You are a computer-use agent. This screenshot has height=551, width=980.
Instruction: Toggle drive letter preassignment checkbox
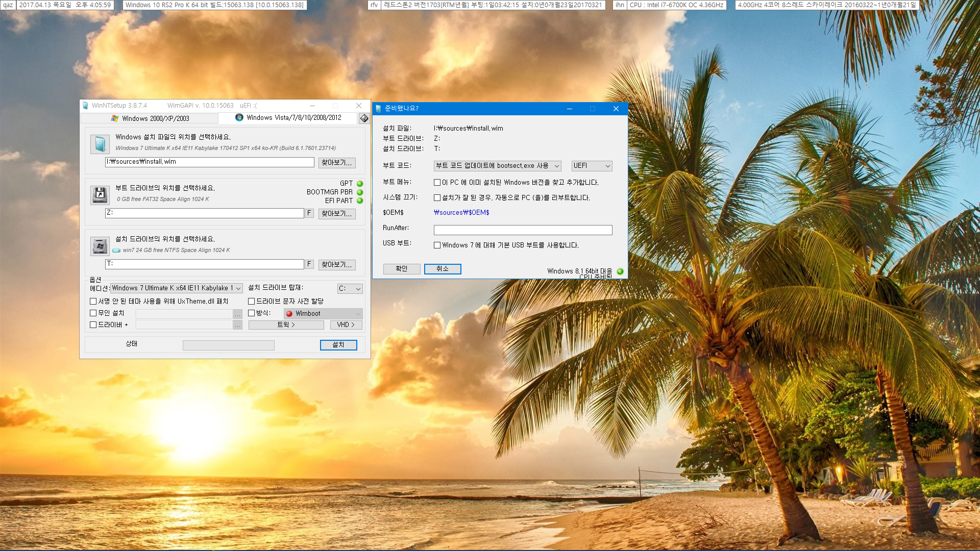251,302
